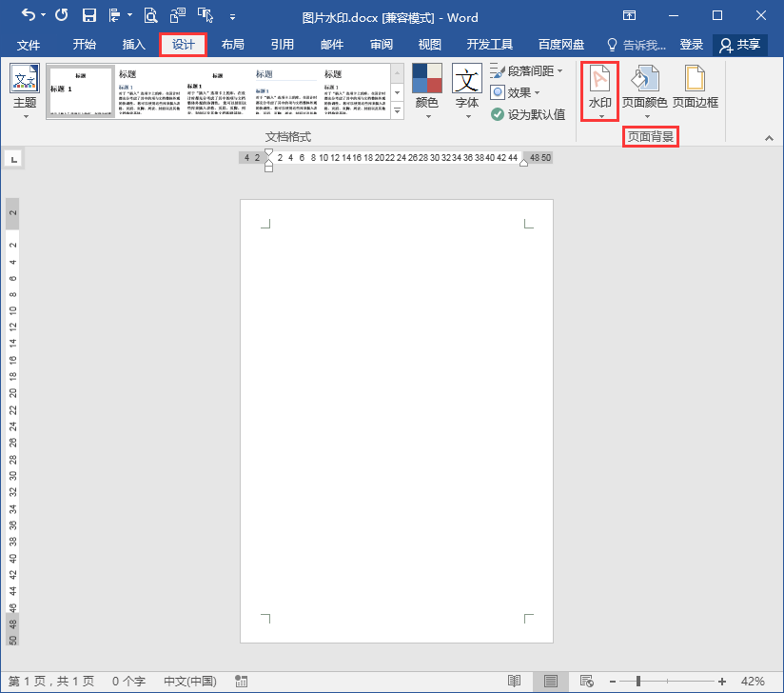Switch to the Home tab
Screen dimensions: 784x693
click(x=84, y=45)
